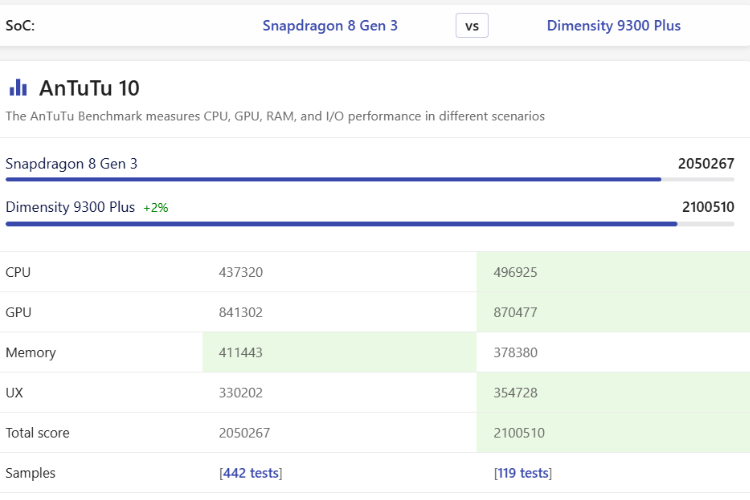Viewport: 750px width, 500px height.
Task: Click the Samples row label
Action: [31, 473]
